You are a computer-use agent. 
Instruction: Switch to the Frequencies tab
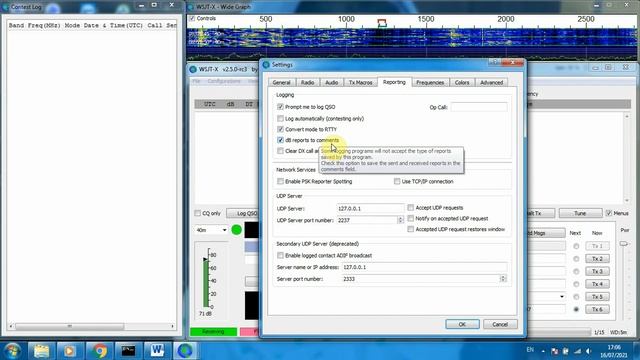pyautogui.click(x=430, y=82)
